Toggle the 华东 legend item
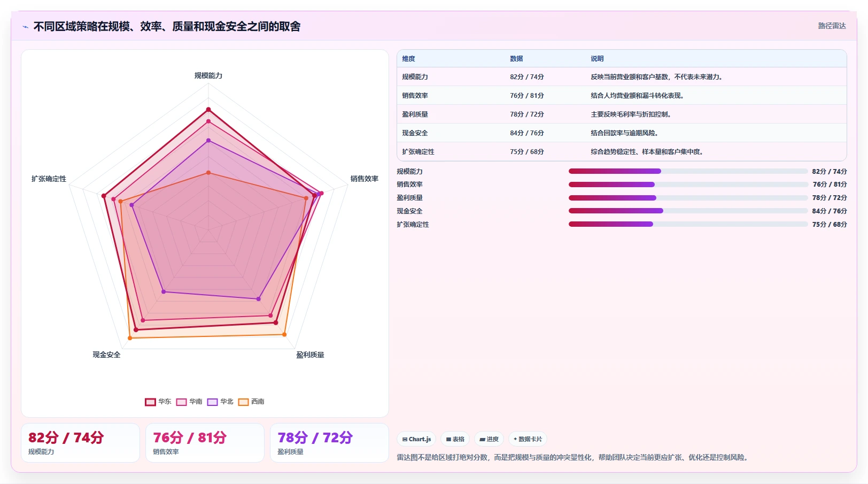The width and height of the screenshot is (868, 484). tap(158, 402)
